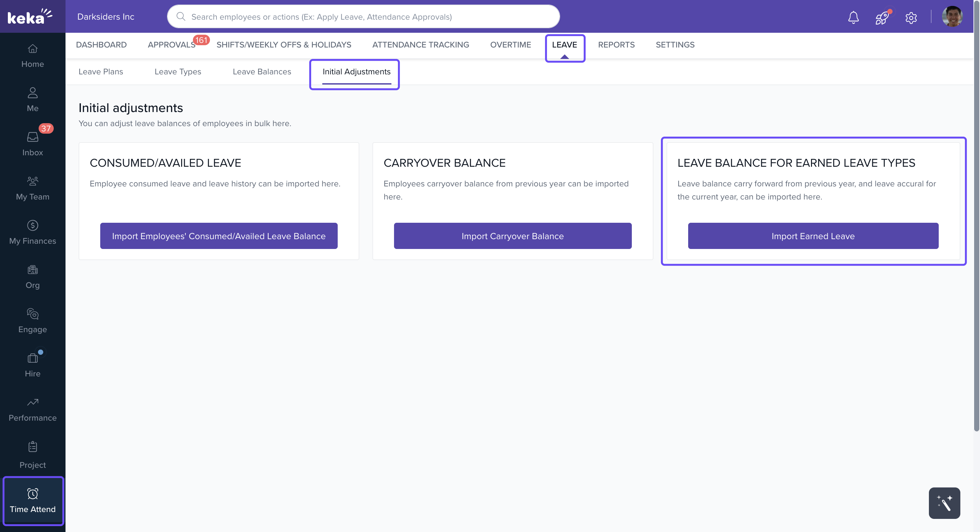Click Import Earned Leave button
The width and height of the screenshot is (980, 532).
point(813,236)
